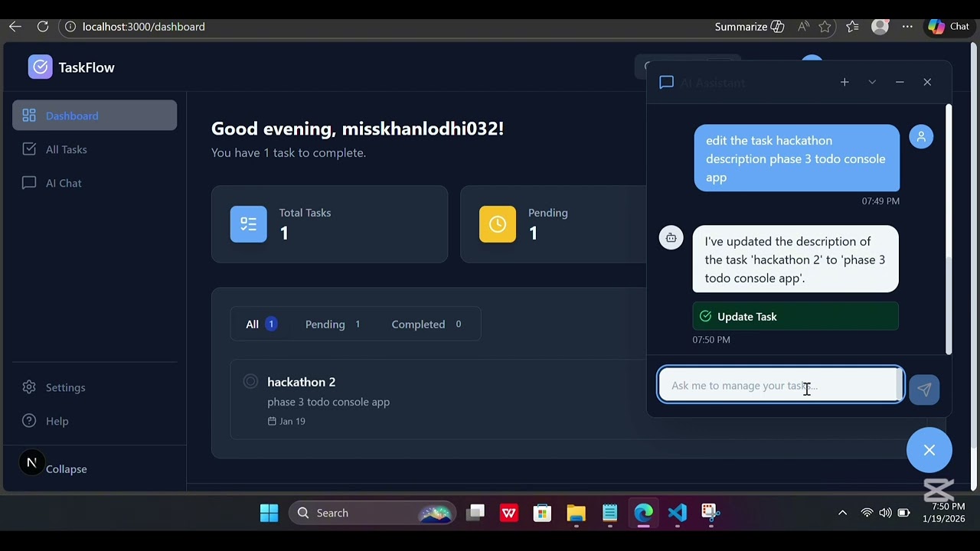Show hidden system tray icons
Image resolution: width=980 pixels, height=551 pixels.
coord(842,513)
